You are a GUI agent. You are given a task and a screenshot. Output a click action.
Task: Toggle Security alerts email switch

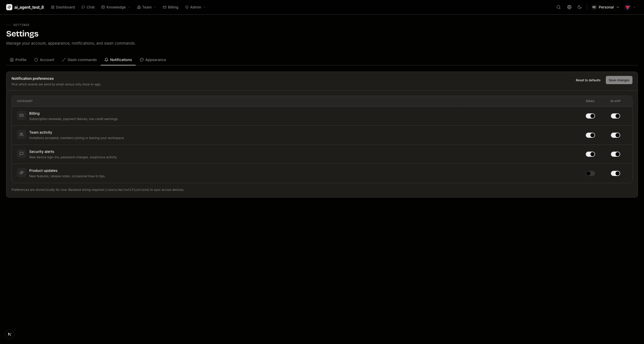click(590, 154)
